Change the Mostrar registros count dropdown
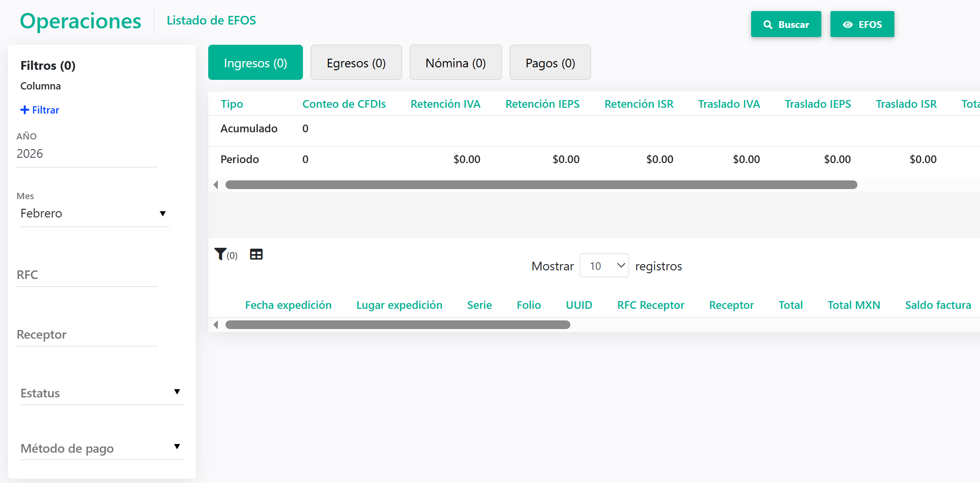 point(604,265)
